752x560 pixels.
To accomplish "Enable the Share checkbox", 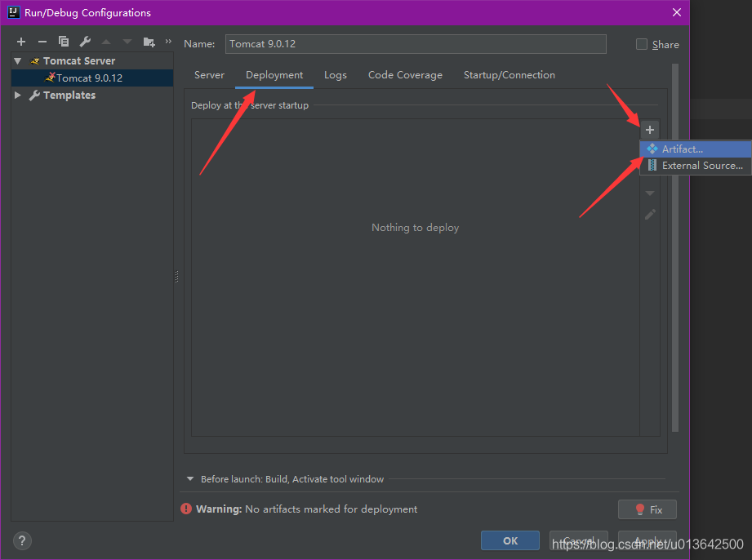I will [x=641, y=44].
